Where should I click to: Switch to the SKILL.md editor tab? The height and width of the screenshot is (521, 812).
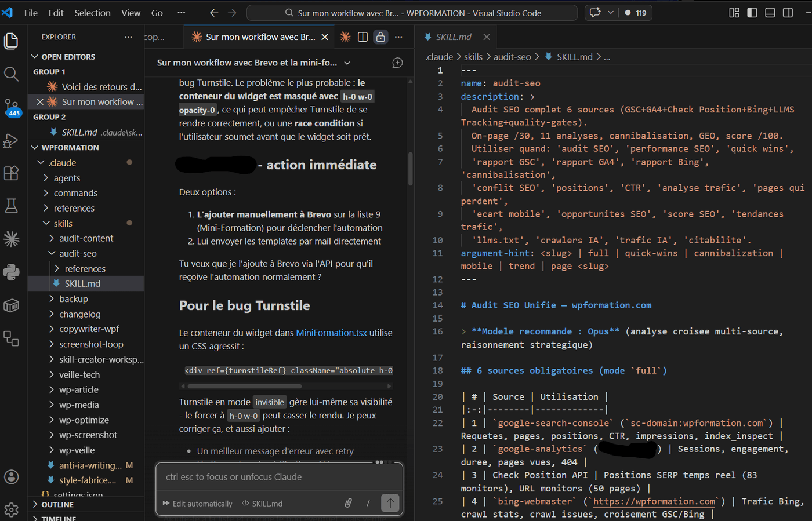[x=454, y=36]
